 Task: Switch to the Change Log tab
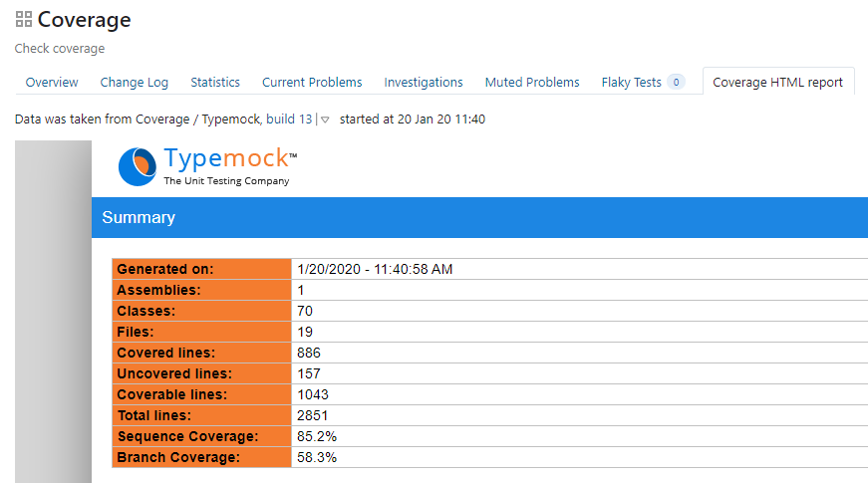[x=135, y=83]
